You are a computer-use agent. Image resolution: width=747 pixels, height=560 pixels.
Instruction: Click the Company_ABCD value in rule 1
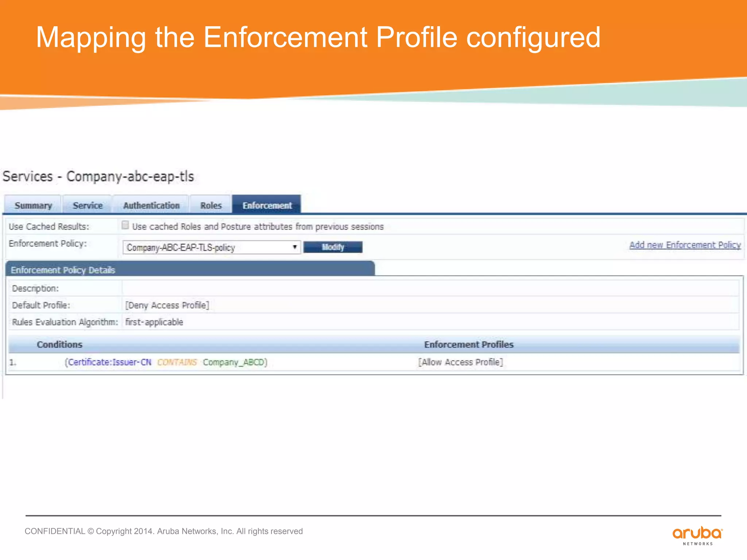click(233, 362)
